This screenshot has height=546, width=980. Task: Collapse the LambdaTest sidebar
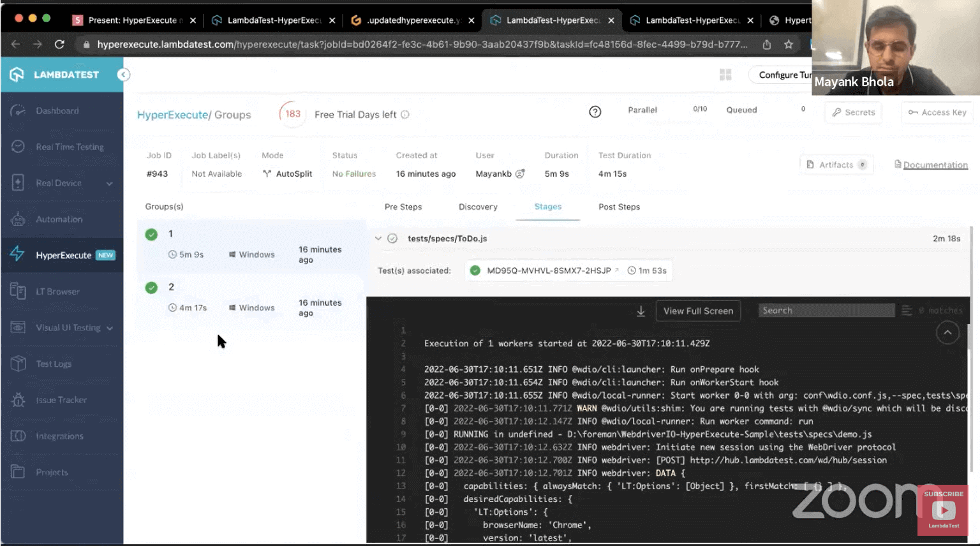coord(123,75)
